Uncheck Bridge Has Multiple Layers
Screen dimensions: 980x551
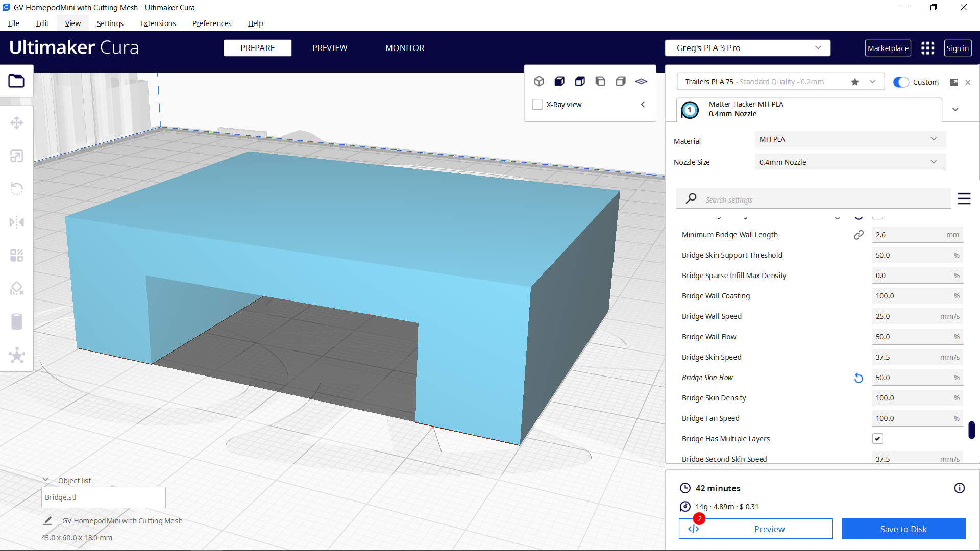coord(877,438)
